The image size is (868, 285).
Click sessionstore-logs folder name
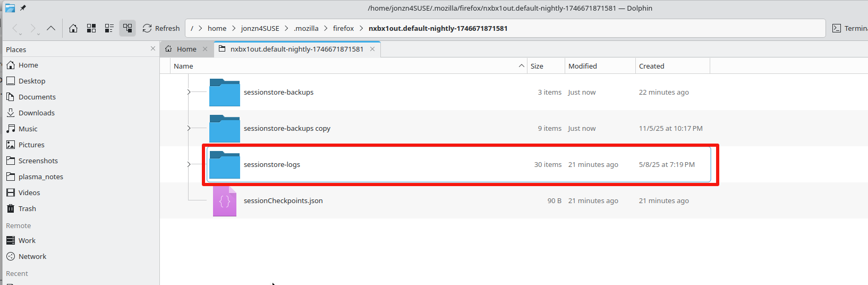(x=271, y=164)
